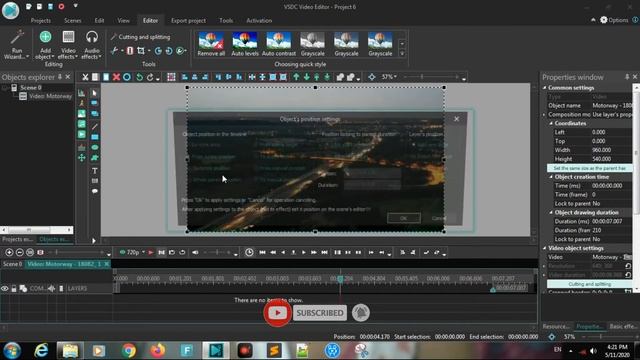Switch to the Basic effects bottom tab

click(623, 327)
